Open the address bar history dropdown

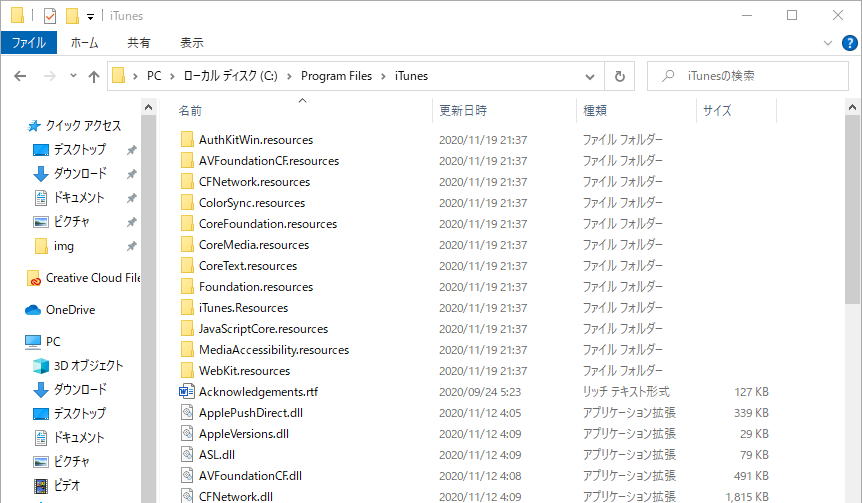(590, 76)
